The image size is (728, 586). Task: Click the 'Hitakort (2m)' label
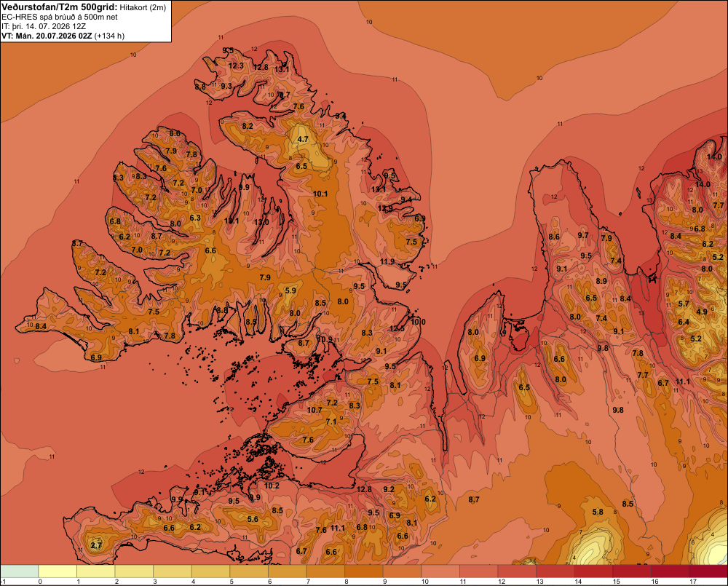143,7
